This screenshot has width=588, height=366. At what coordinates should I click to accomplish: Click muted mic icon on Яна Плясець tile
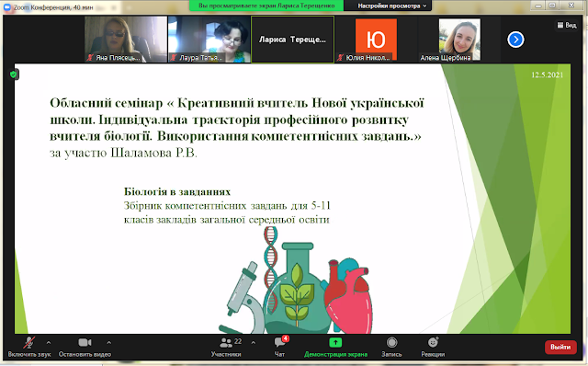(90, 57)
